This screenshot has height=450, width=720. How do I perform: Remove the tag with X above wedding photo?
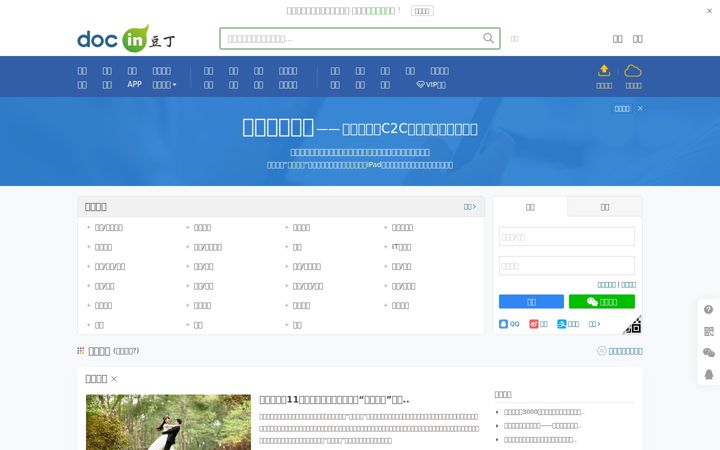click(x=114, y=379)
